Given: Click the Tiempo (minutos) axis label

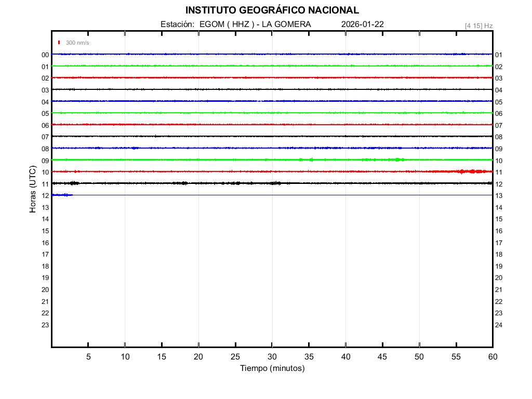Looking at the screenshot, I should click(272, 368).
